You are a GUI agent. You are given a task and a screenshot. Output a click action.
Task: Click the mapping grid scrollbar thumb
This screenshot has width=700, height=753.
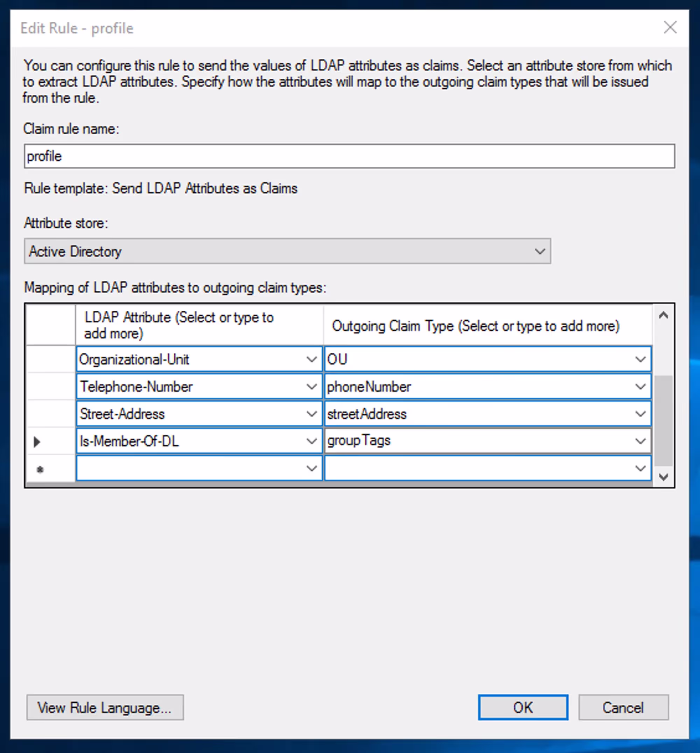coord(663,421)
